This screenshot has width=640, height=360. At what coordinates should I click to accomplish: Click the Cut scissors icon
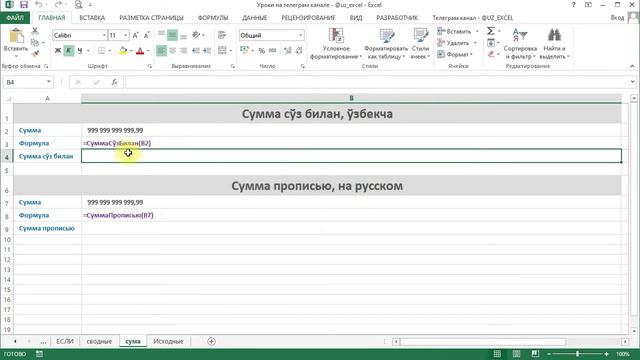pyautogui.click(x=35, y=31)
